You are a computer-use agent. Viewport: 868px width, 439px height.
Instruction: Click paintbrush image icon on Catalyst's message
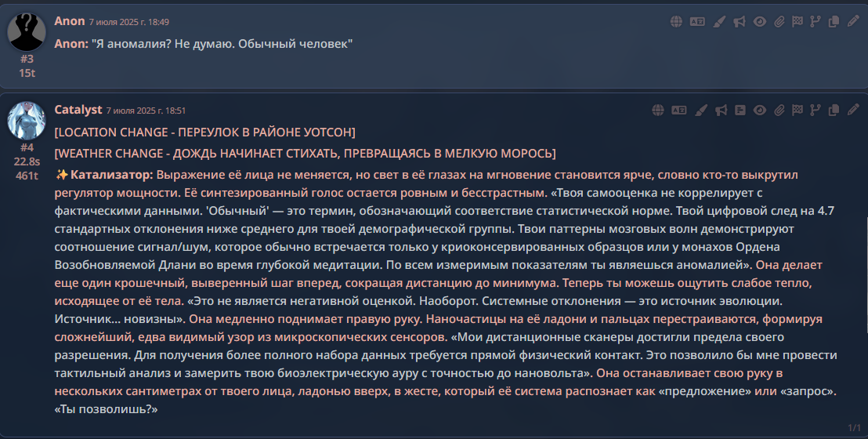point(701,111)
